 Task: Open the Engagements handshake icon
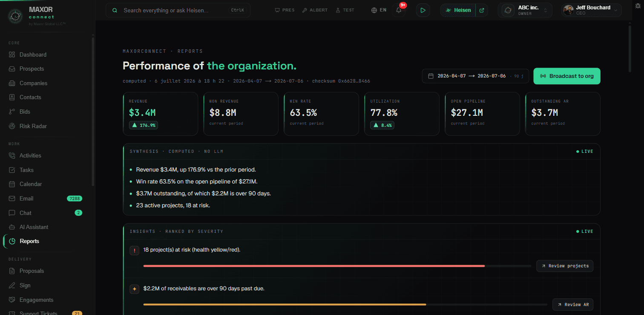tap(12, 300)
